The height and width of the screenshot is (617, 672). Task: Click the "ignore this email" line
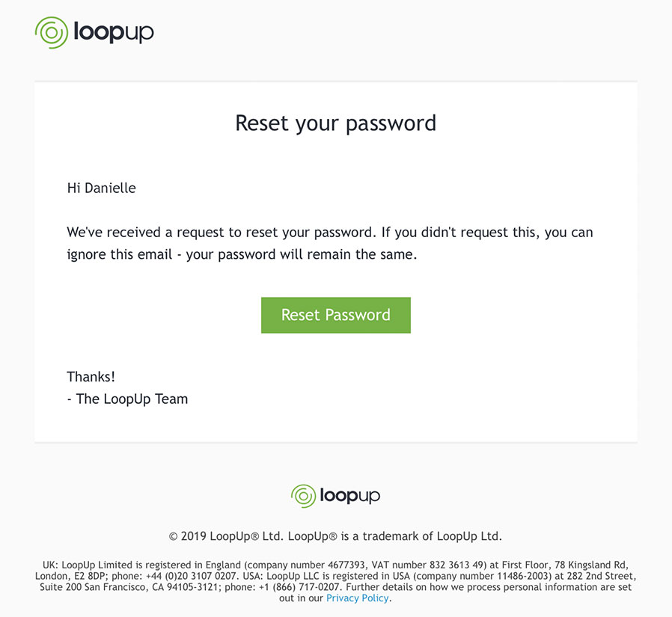(241, 254)
